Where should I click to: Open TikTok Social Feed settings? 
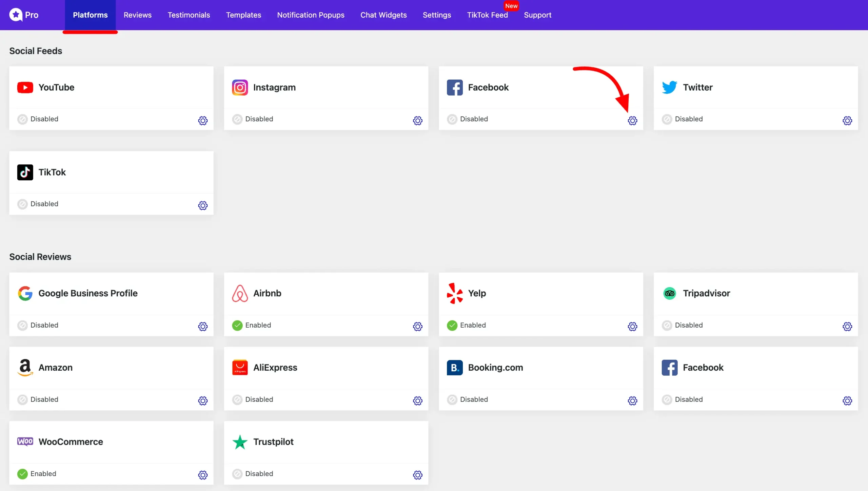tap(203, 205)
